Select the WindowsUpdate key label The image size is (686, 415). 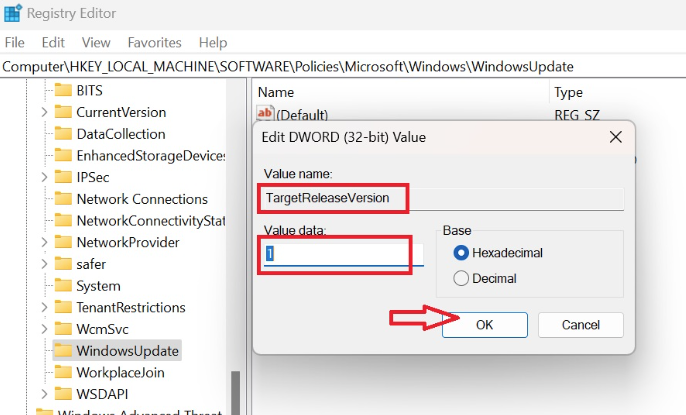point(127,350)
